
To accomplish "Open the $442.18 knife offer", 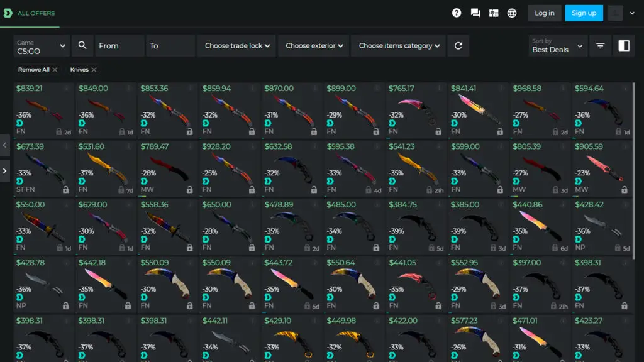I will (x=106, y=284).
